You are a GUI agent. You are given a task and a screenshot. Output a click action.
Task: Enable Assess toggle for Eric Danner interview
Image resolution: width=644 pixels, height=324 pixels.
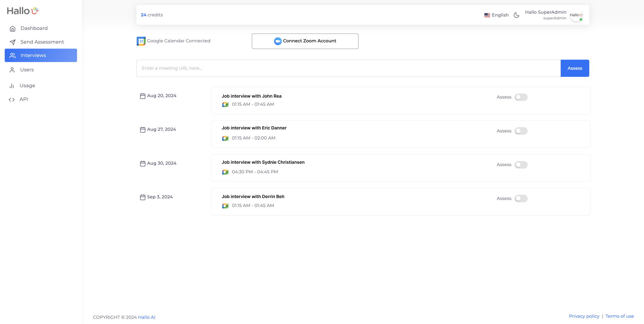point(521,131)
